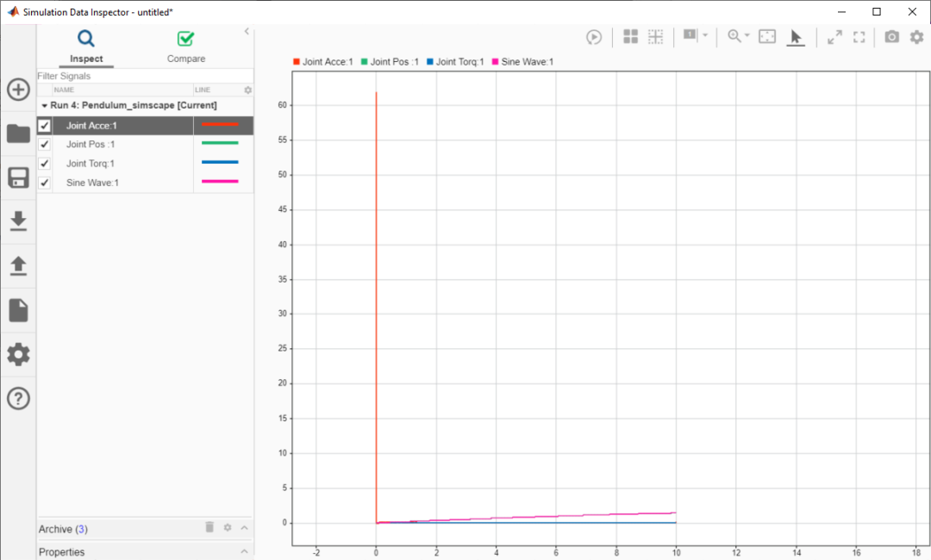Select the Joint Acce:1 signal name
This screenshot has width=931, height=560.
91,125
